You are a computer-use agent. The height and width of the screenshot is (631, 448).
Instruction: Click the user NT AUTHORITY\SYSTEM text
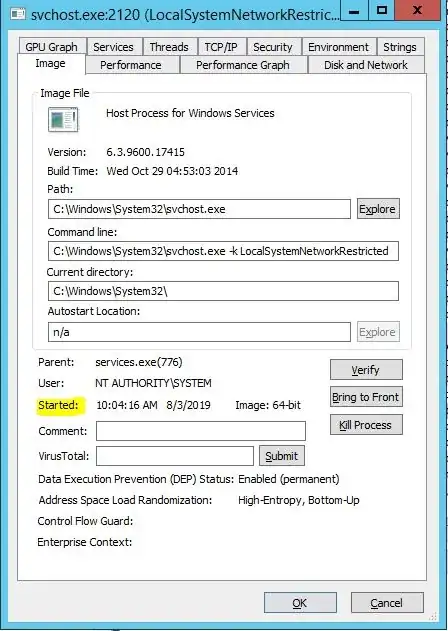coord(153,383)
